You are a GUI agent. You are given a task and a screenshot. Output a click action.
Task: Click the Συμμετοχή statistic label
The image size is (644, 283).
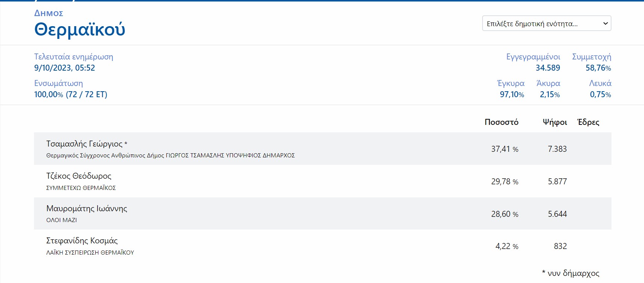591,57
